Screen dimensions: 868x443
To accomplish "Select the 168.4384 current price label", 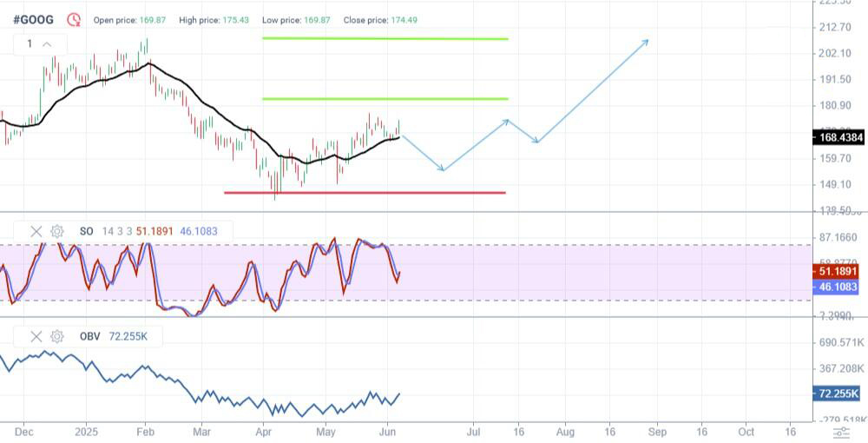I will coord(838,136).
